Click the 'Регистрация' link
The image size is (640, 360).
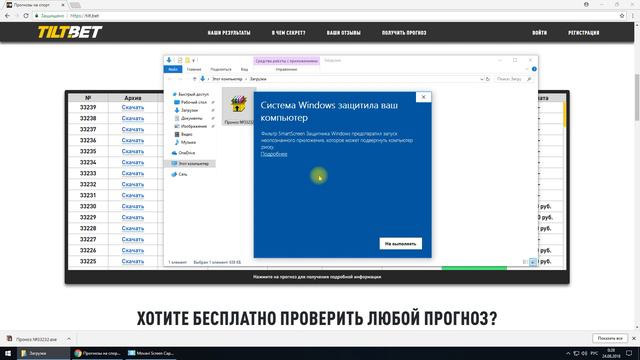tap(584, 33)
